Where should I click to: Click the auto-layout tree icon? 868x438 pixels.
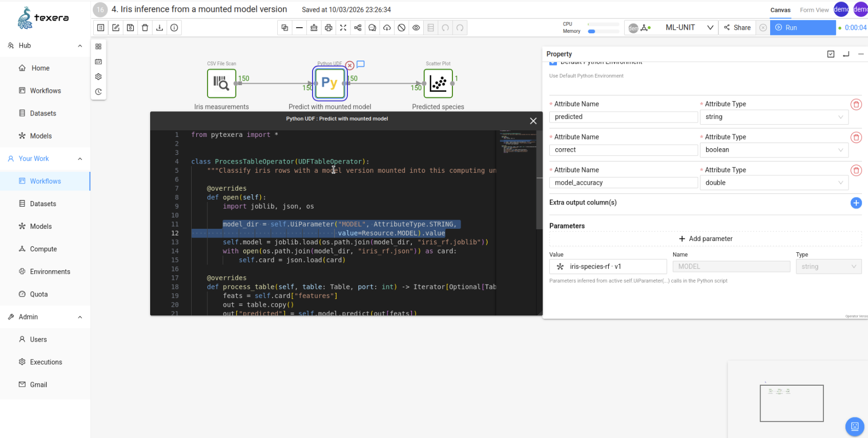[358, 28]
